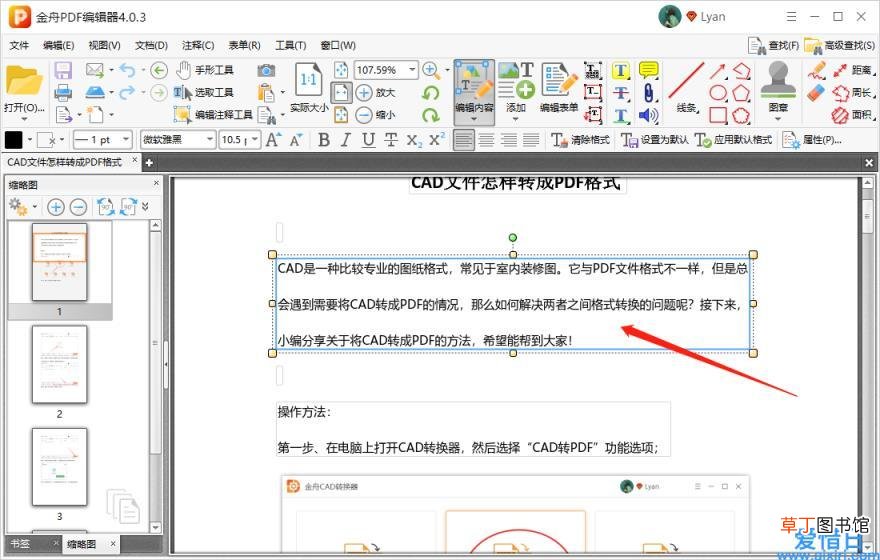Click the Edit Form (编辑表单) button
Screen dimensions: 880x560
pos(559,87)
